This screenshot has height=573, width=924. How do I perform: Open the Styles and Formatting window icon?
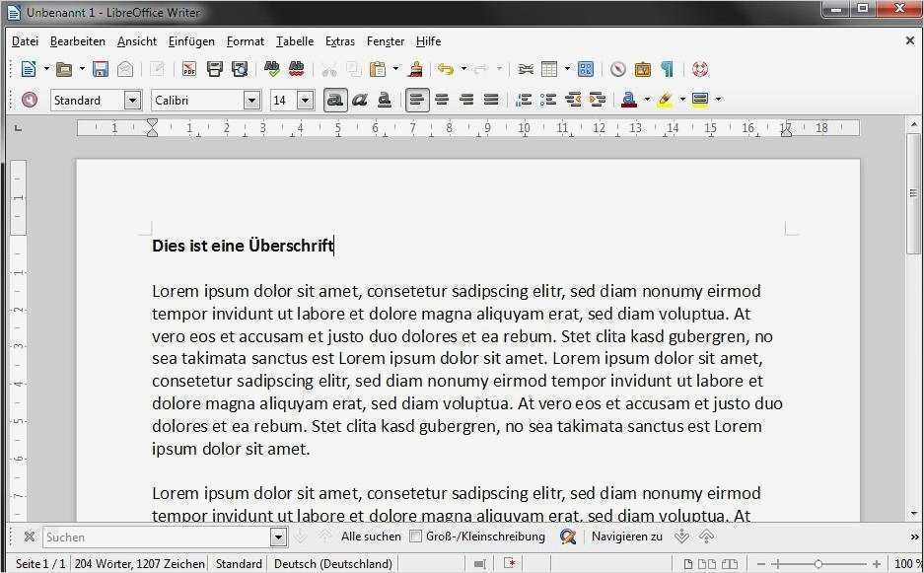tap(29, 100)
